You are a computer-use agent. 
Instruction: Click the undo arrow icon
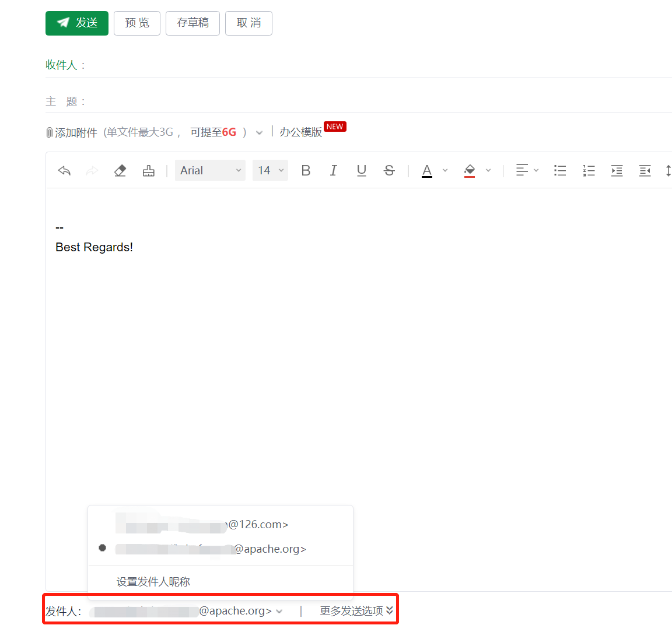point(64,171)
